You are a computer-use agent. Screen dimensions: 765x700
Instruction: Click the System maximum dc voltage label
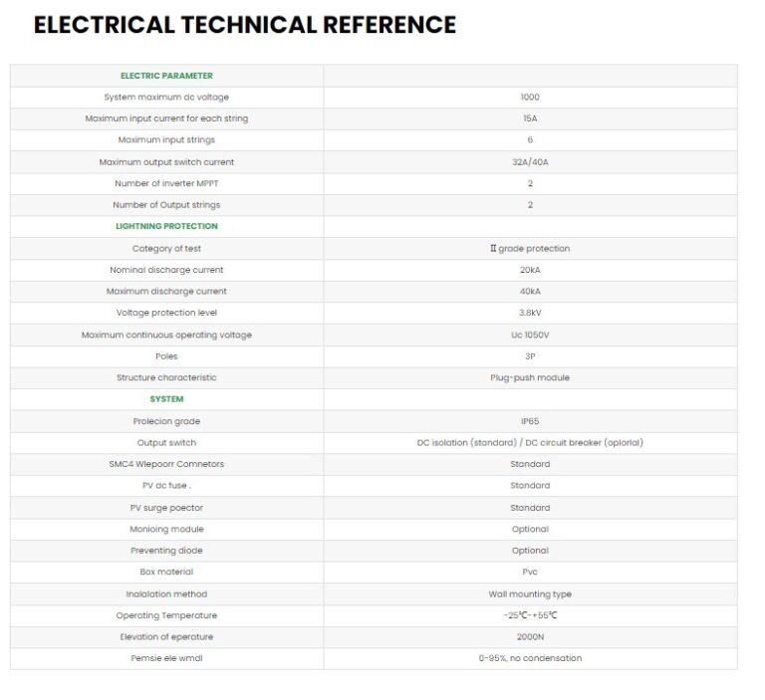coord(166,98)
